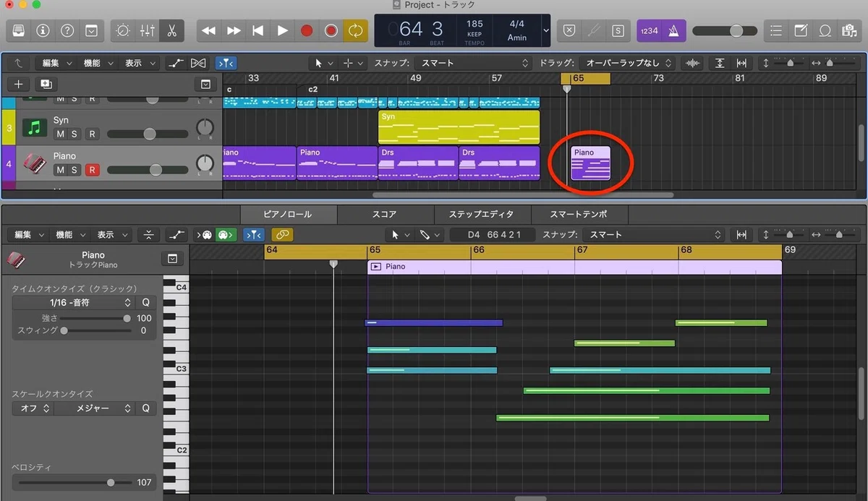The width and height of the screenshot is (868, 501).
Task: Toggle the Editors scissors icon
Action: tap(171, 30)
